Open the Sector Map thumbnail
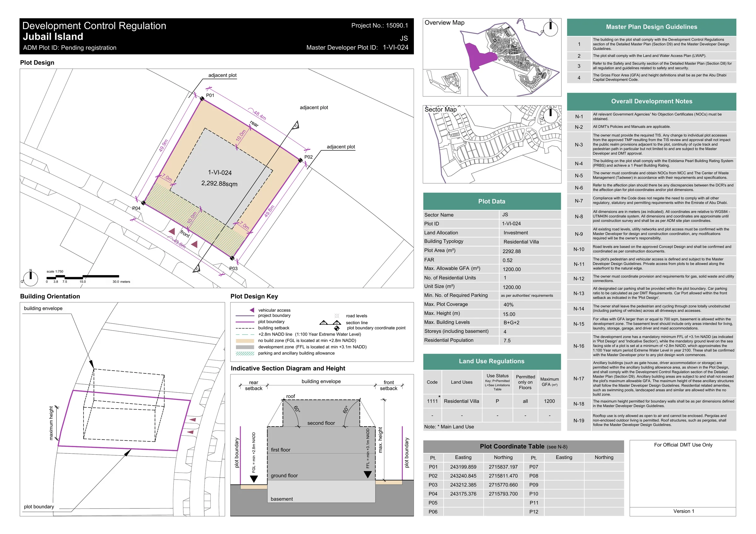Screen dimensions: 756x534 coord(492,144)
